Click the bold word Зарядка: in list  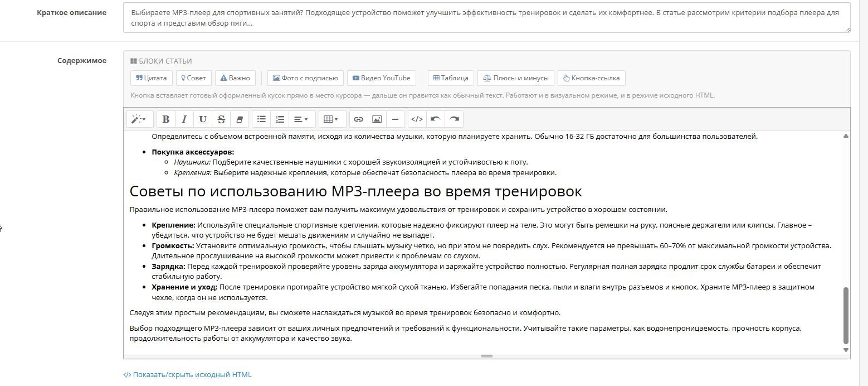[169, 267]
